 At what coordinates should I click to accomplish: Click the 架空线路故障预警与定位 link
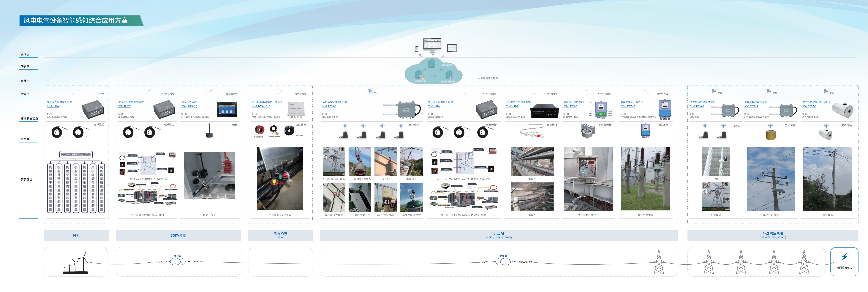pyautogui.click(x=816, y=102)
